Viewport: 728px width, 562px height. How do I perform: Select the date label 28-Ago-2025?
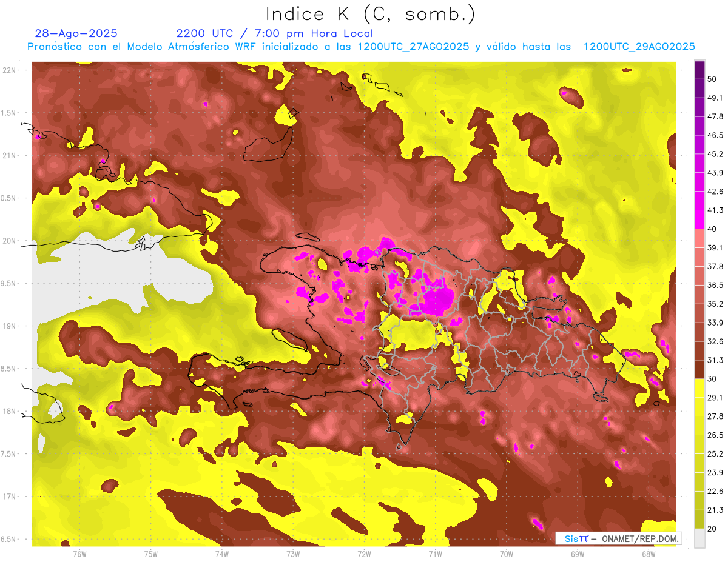76,33
